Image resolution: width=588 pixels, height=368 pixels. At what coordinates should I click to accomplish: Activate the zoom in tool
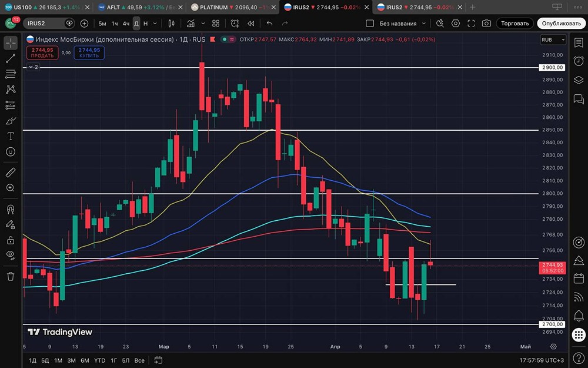11,188
